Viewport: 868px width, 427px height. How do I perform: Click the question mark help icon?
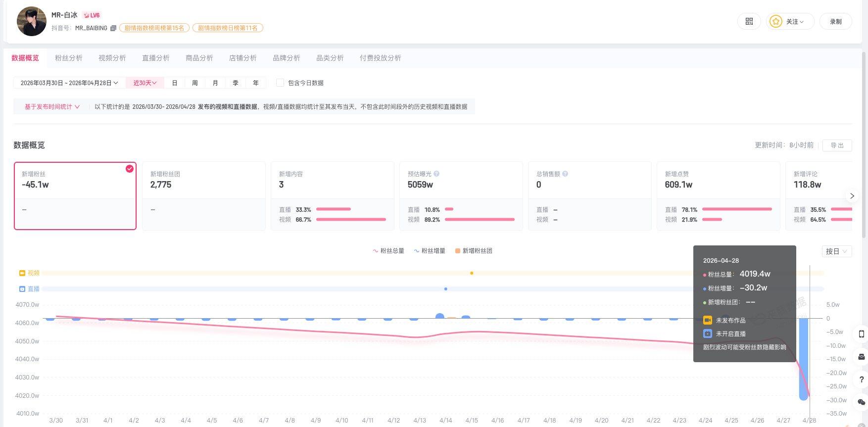(x=861, y=380)
